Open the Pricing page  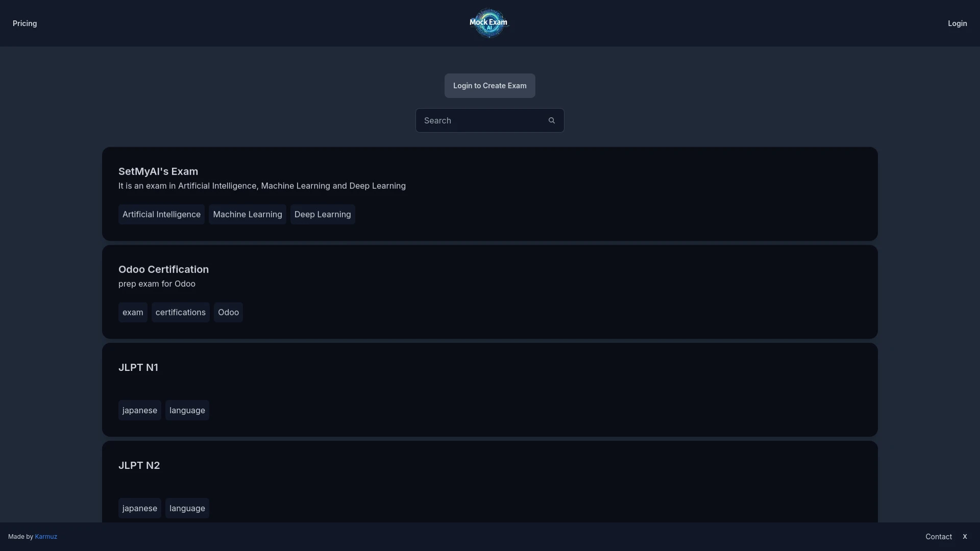24,23
